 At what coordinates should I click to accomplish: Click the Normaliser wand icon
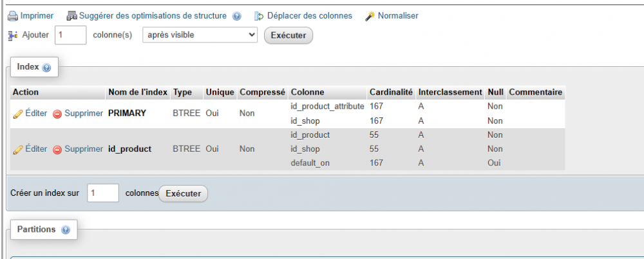tap(370, 16)
